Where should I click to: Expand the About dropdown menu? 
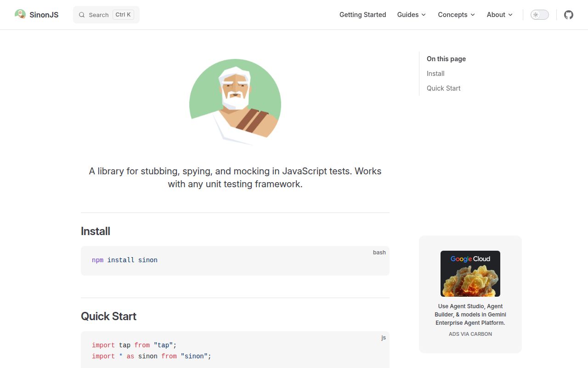[500, 15]
